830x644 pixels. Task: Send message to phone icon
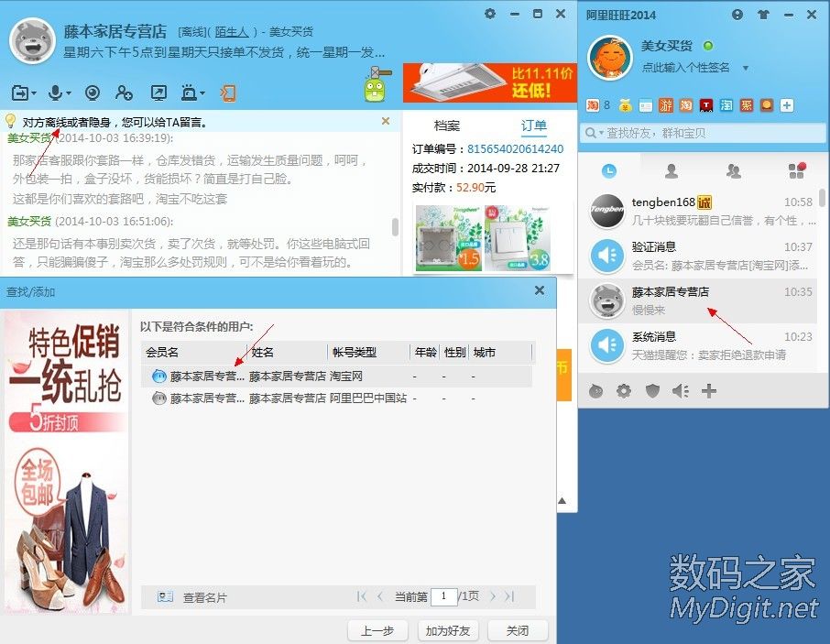click(228, 93)
